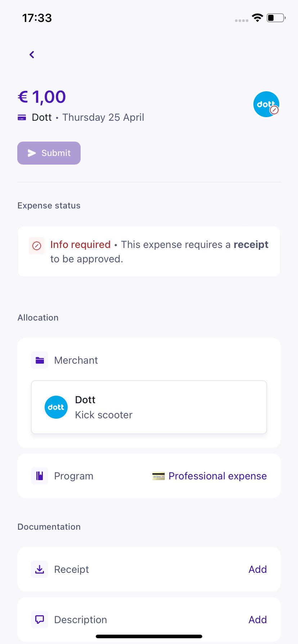Tap the Program book icon
298x644 pixels.
coord(40,476)
